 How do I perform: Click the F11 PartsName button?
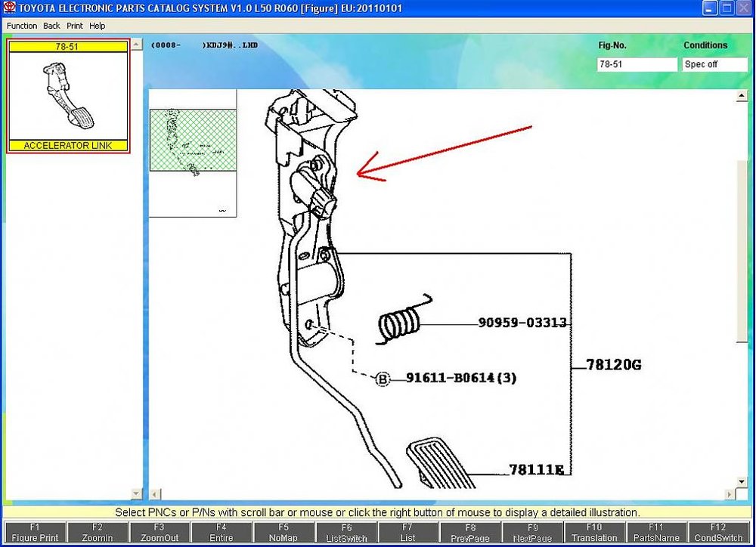pyautogui.click(x=656, y=532)
